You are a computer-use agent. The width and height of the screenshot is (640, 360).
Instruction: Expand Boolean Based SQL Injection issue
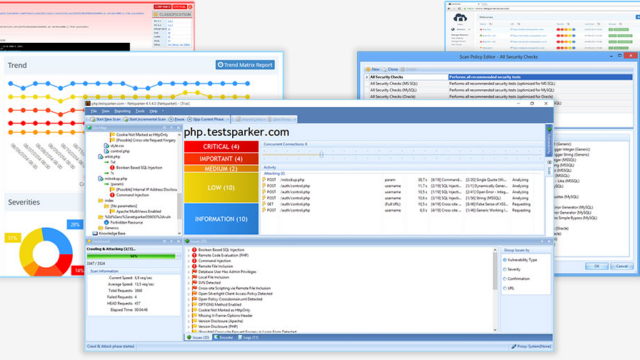189,250
